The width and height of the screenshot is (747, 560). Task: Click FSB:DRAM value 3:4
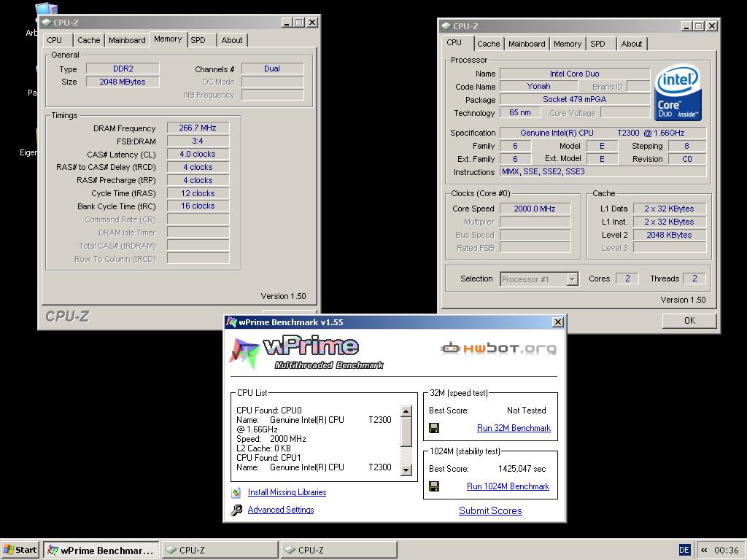[198, 141]
